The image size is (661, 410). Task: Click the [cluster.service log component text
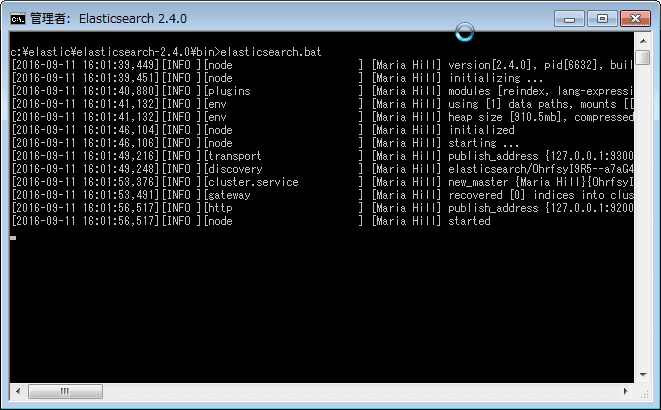click(x=251, y=182)
